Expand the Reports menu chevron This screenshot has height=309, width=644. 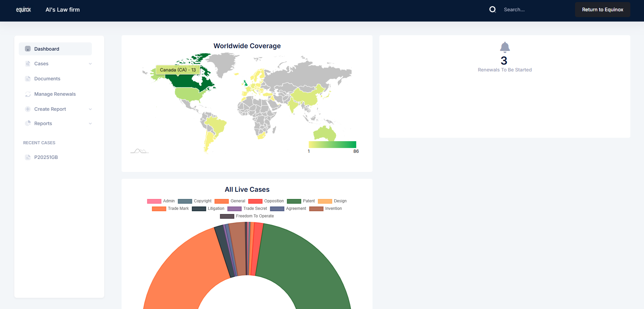coord(90,123)
